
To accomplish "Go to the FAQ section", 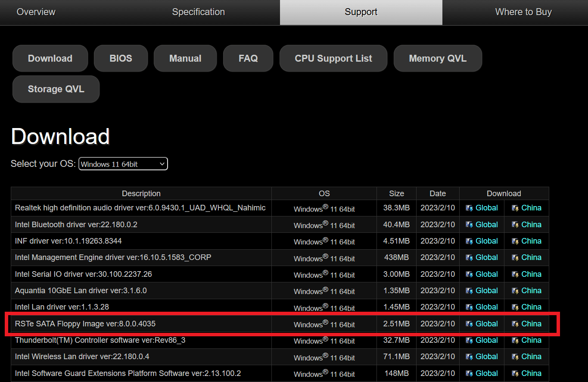I will [x=248, y=58].
